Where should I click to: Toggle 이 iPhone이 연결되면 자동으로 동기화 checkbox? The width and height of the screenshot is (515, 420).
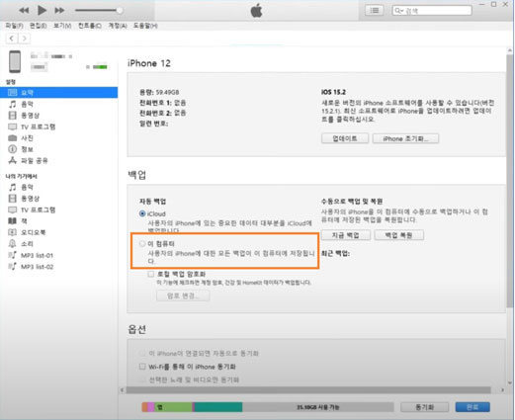pos(142,353)
